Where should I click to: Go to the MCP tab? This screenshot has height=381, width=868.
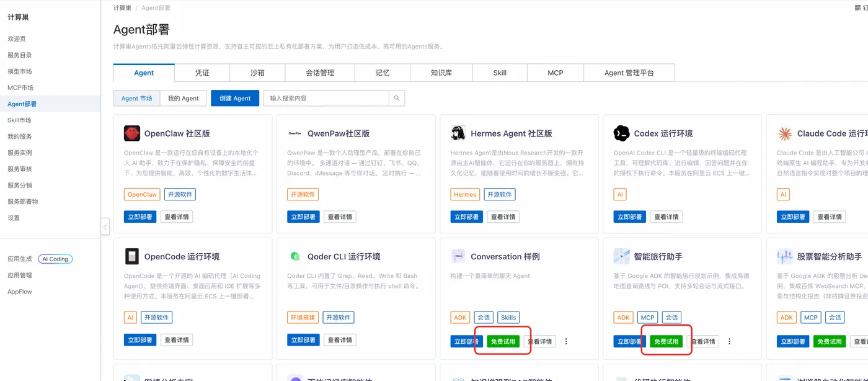[556, 73]
